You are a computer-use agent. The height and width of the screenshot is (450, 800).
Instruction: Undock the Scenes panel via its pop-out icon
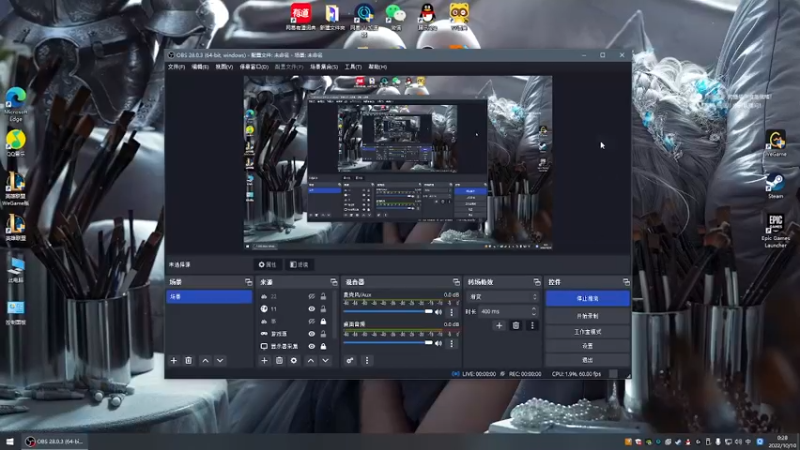[248, 282]
